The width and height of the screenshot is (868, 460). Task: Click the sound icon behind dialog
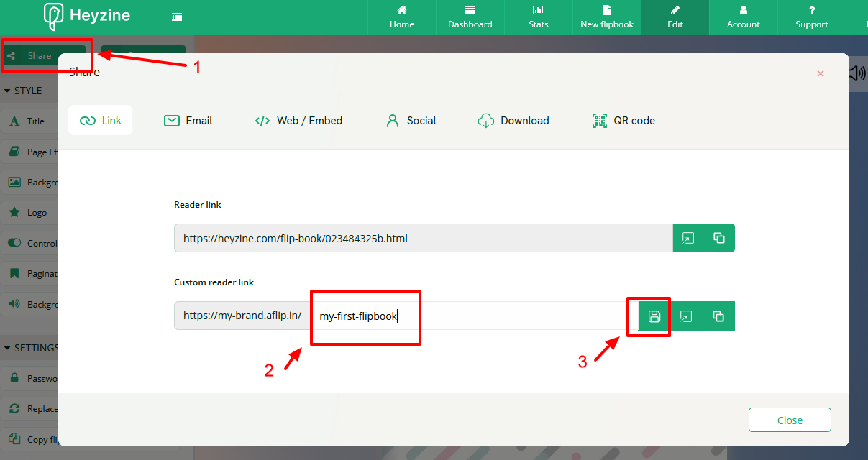pos(857,73)
